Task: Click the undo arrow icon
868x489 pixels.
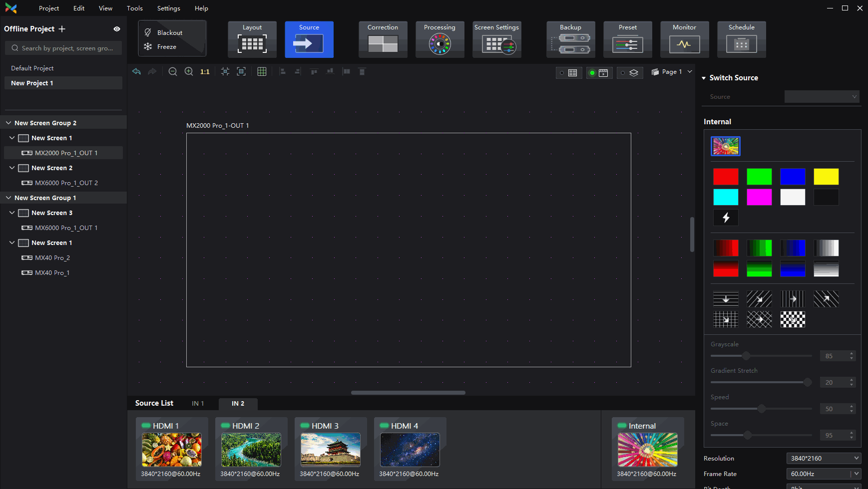Action: tap(136, 72)
